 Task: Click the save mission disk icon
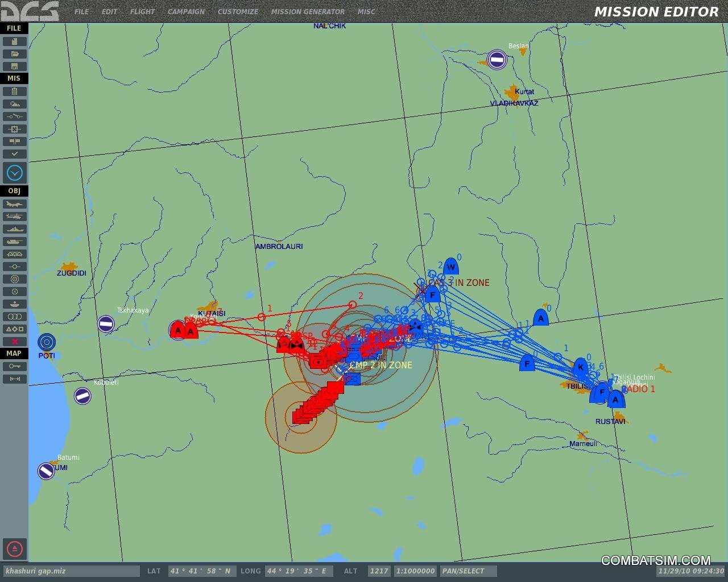pos(15,66)
